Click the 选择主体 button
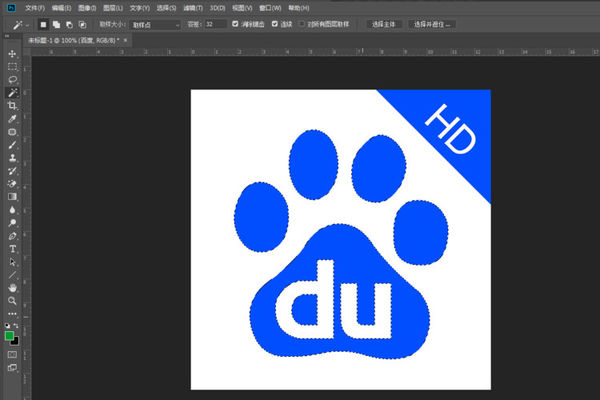The width and height of the screenshot is (600, 400). 383,24
